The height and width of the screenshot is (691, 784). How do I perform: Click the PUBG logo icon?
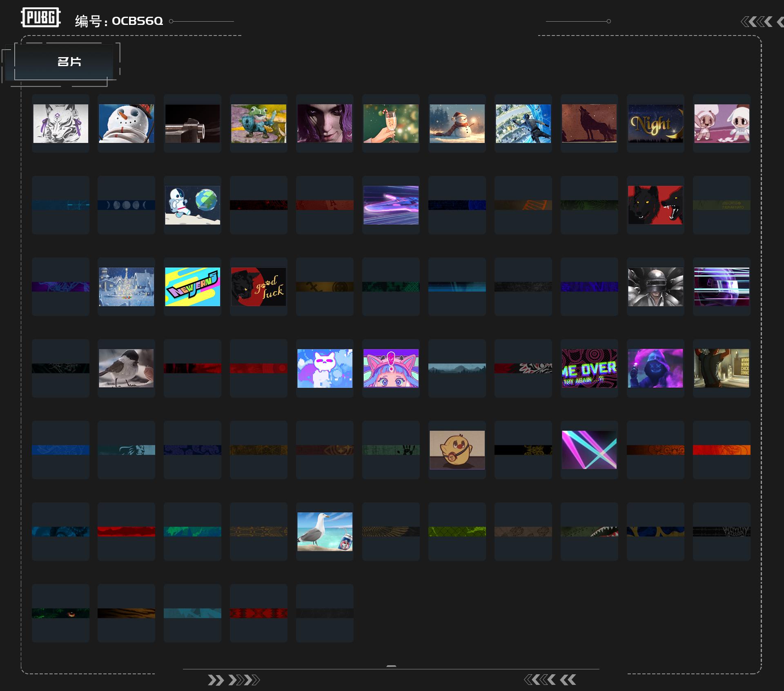tap(41, 18)
